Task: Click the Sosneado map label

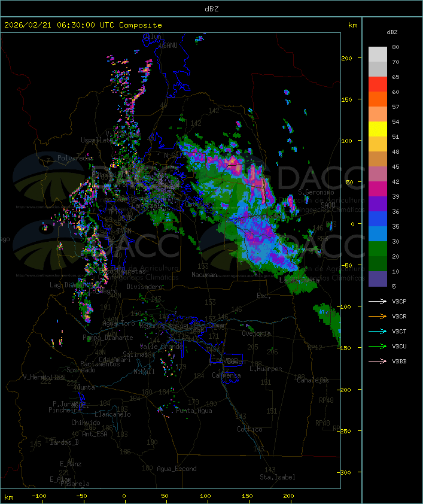Action: click(81, 370)
